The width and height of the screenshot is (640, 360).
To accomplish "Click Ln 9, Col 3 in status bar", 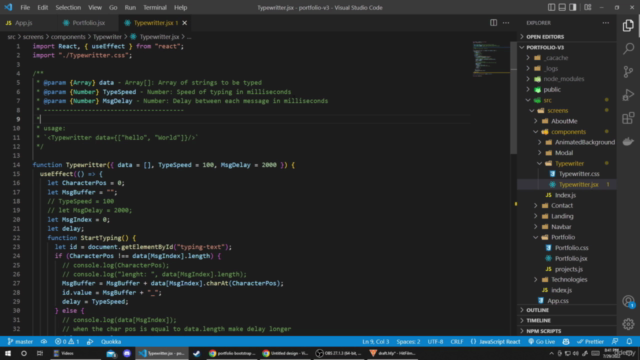I will click(376, 342).
